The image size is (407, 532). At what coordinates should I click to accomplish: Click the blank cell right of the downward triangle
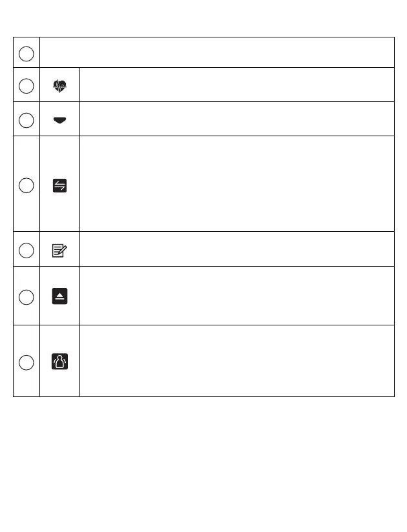[x=236, y=119]
